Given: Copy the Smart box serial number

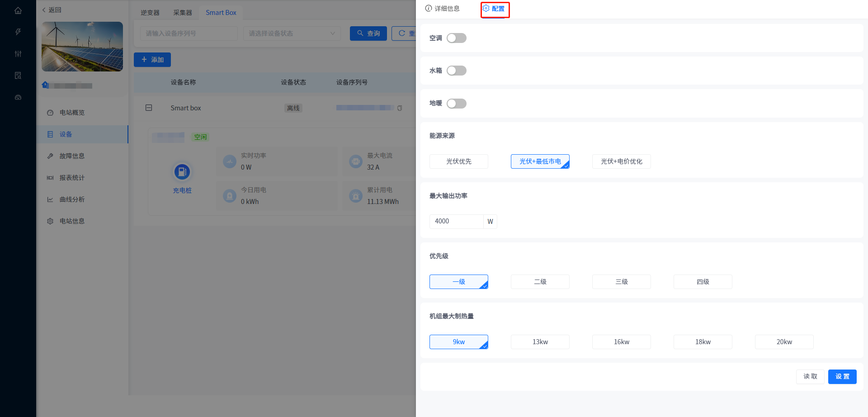Looking at the screenshot, I should [400, 108].
